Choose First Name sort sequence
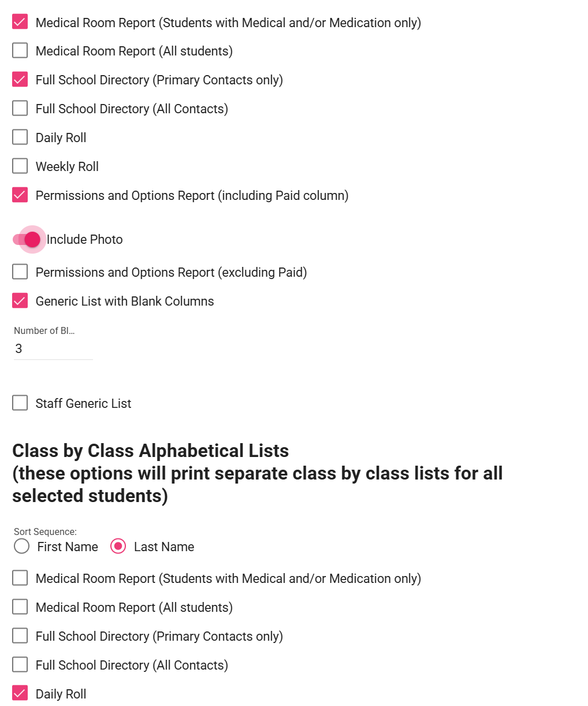 pyautogui.click(x=22, y=547)
